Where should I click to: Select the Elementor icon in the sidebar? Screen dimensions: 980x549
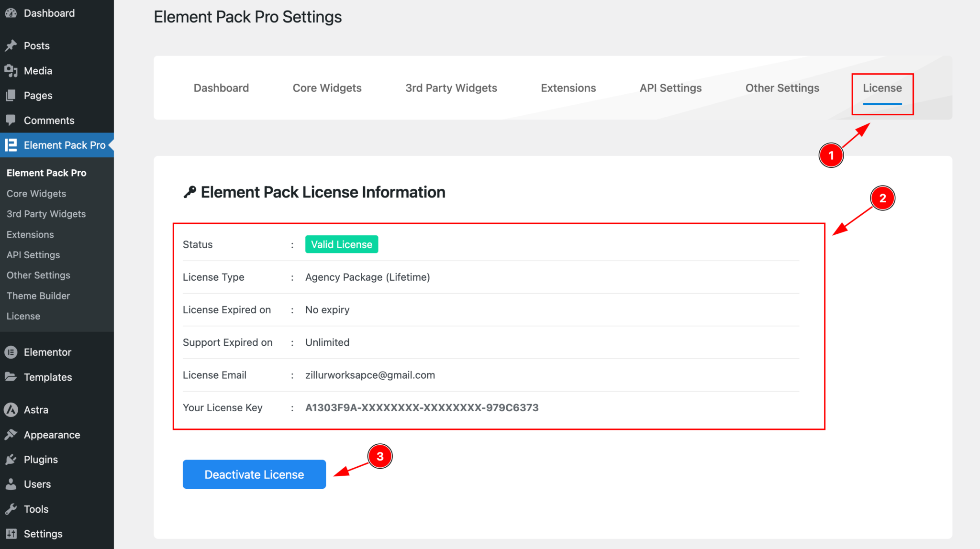(x=11, y=352)
